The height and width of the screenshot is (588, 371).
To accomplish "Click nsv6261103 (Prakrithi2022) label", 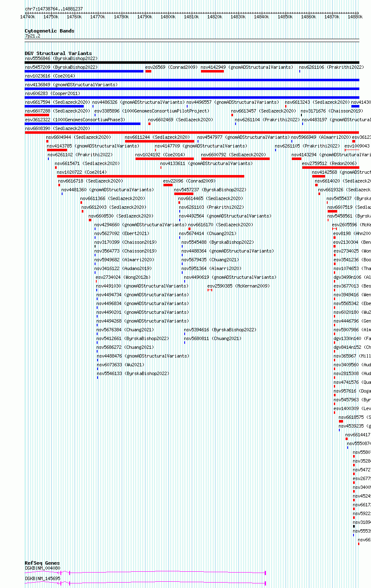I will 211,207.
